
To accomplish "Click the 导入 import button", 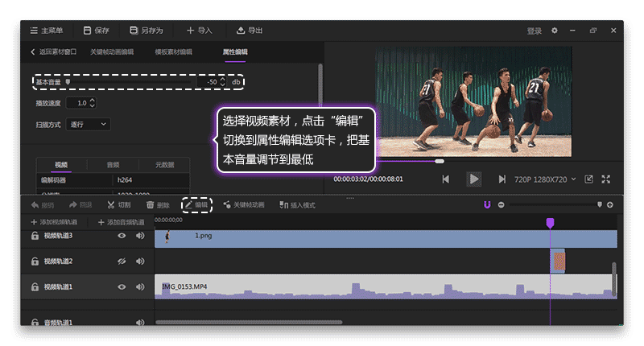I will (199, 31).
